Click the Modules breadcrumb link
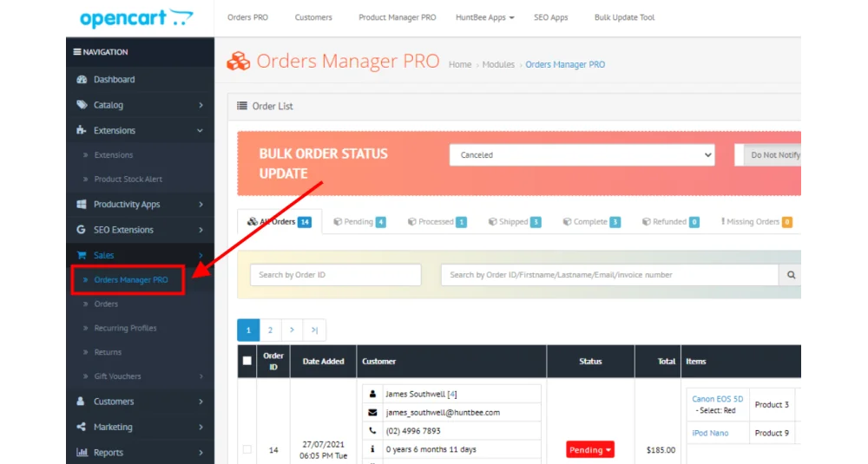Screen dimensions: 868x464 click(x=498, y=65)
